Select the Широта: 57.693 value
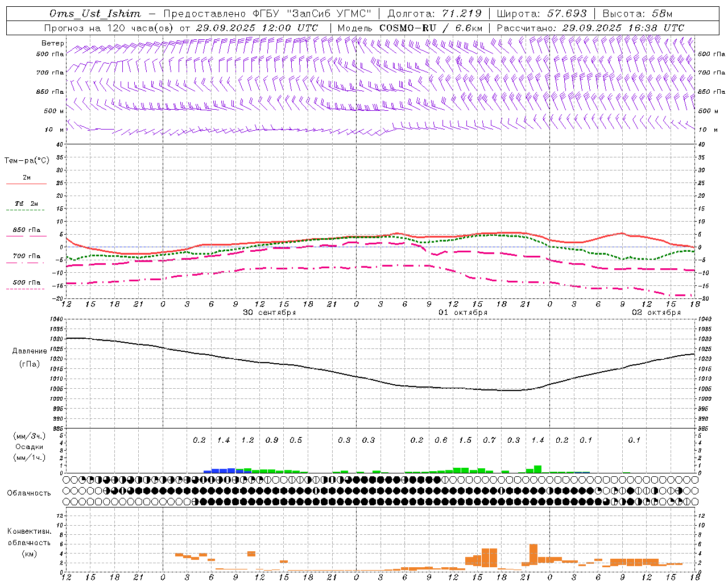The height and width of the screenshot is (582, 728). (542, 14)
